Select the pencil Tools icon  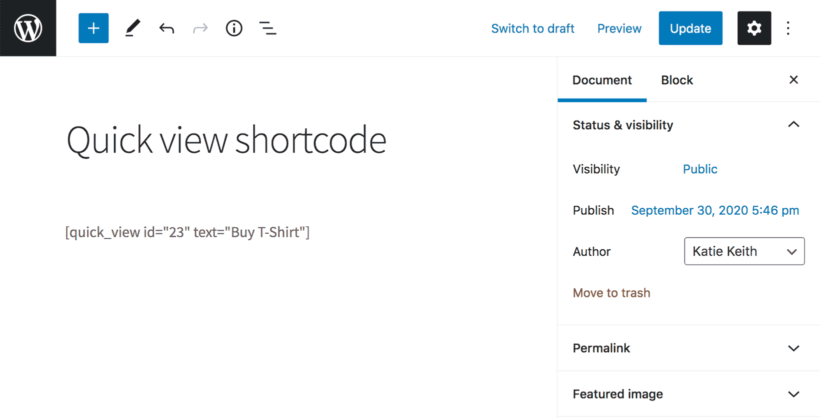click(x=132, y=28)
